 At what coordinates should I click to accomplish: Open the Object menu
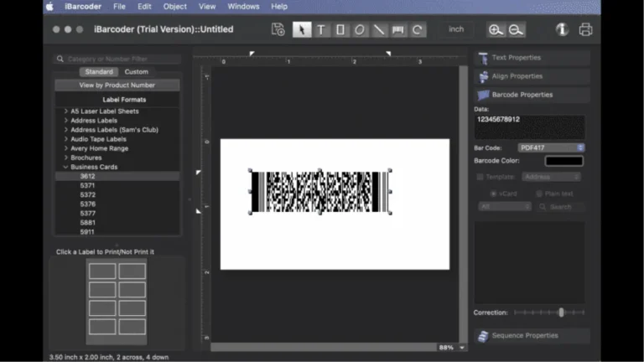click(x=174, y=7)
